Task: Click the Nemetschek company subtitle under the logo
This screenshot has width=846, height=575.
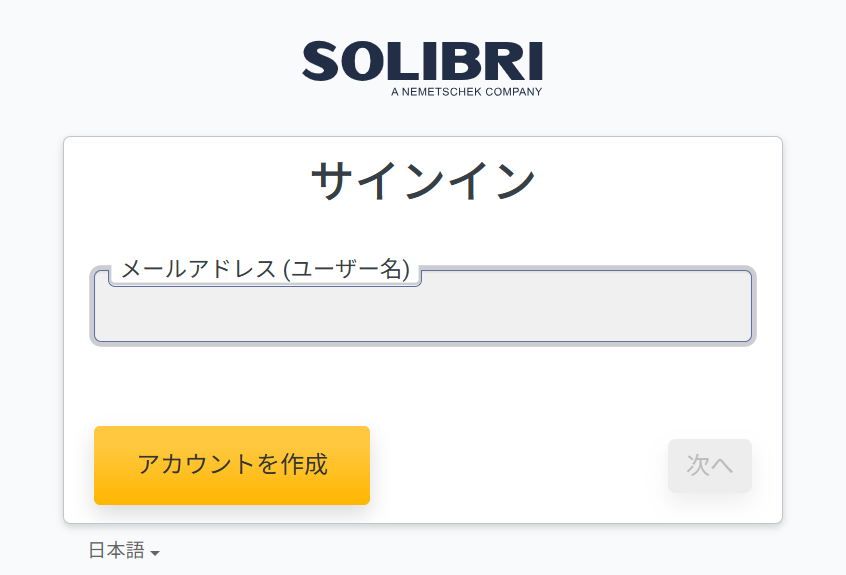Action: (x=467, y=92)
